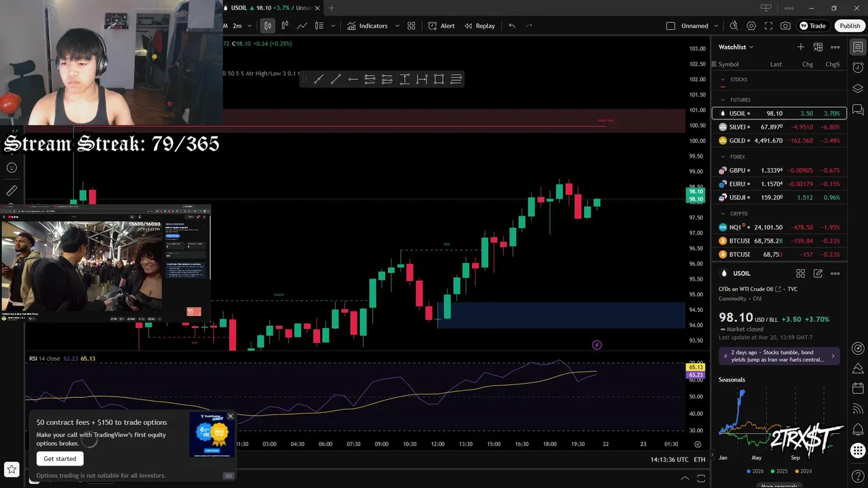Select the GOLD watchlist row
Screen dimensions: 868x488
(779, 140)
